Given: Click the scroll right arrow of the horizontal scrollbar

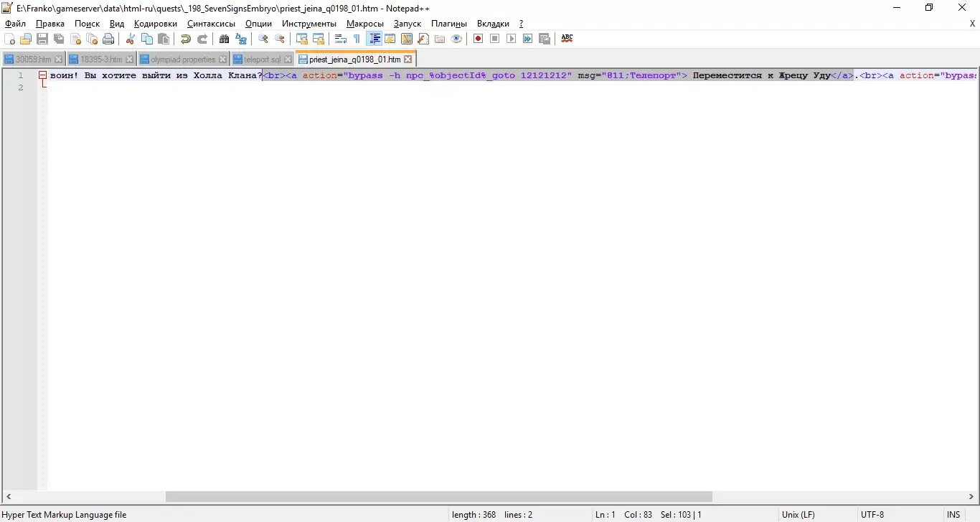Looking at the screenshot, I should (x=971, y=497).
